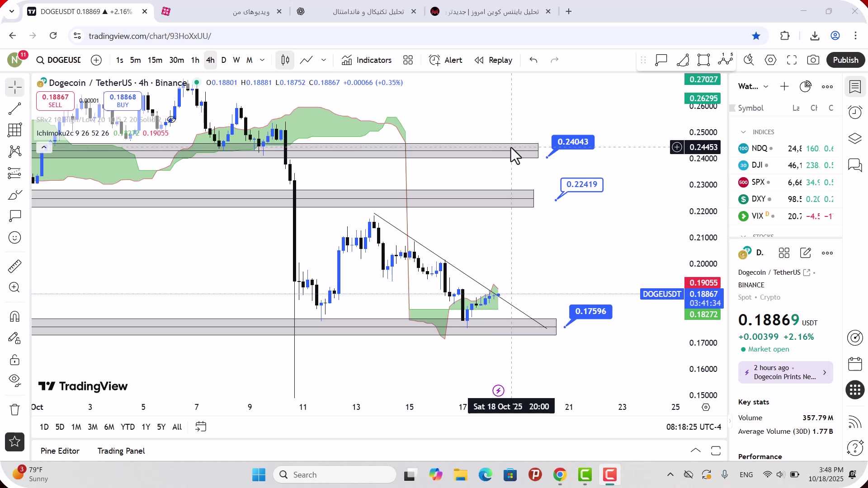The height and width of the screenshot is (488, 868).
Task: Open favorites star toolbar button
Action: click(15, 442)
